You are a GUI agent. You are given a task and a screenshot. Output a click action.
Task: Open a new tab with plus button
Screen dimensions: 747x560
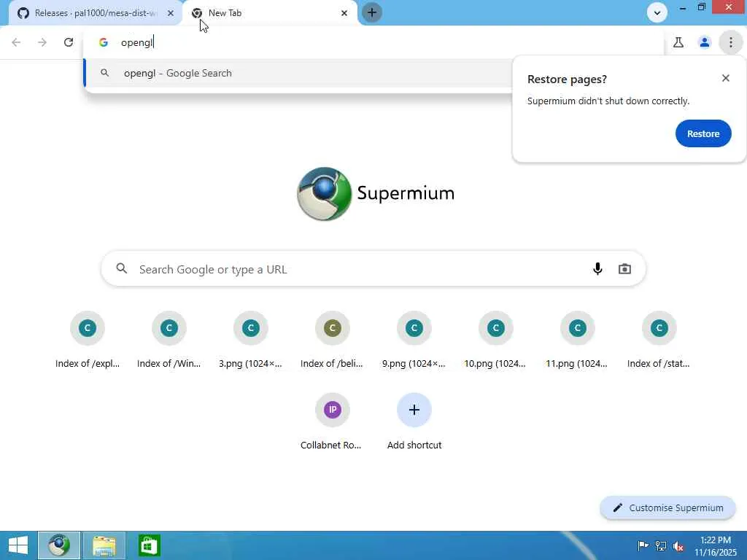click(x=372, y=13)
